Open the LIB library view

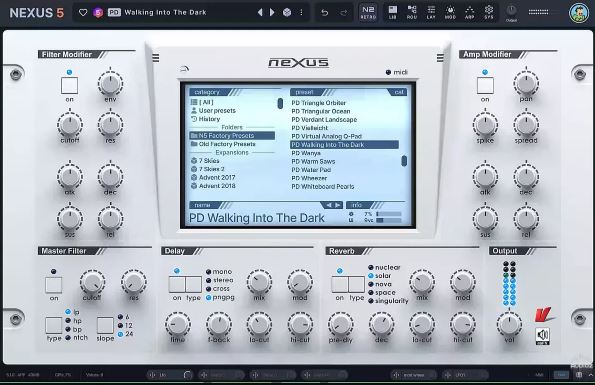coord(392,13)
